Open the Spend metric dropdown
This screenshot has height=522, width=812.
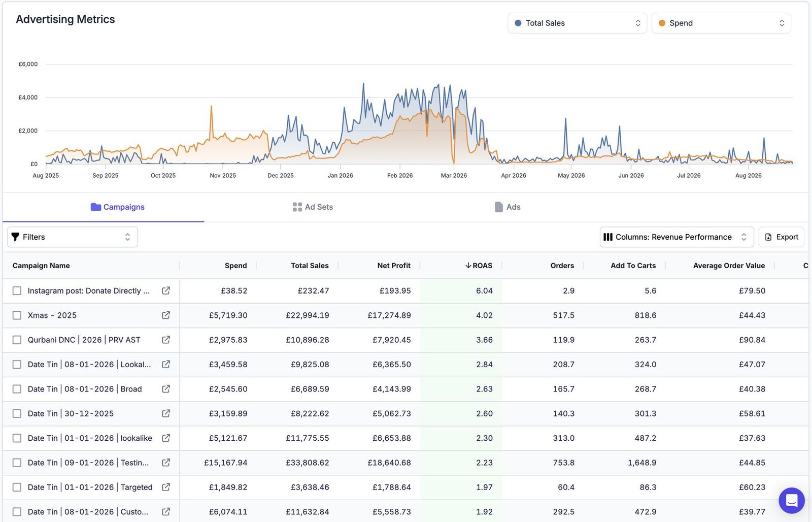pos(721,23)
